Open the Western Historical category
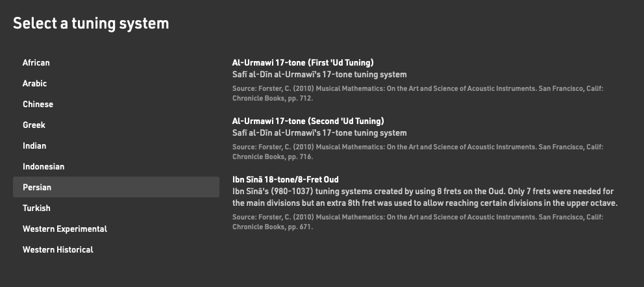This screenshot has width=644, height=287. (x=58, y=249)
